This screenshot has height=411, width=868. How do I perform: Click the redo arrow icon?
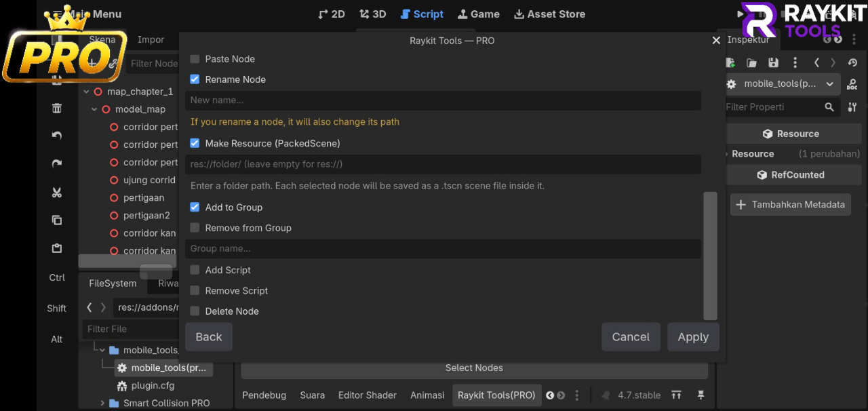point(57,164)
